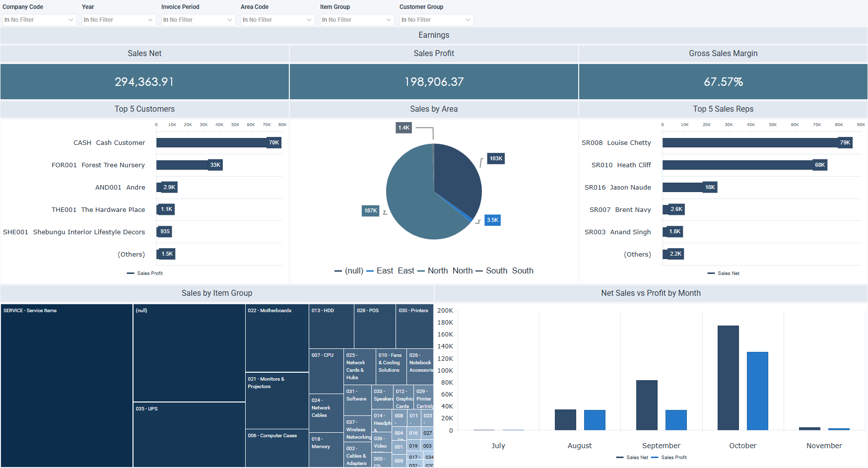
Task: Select the Sales Net value 294,363.91 card
Action: tap(144, 82)
